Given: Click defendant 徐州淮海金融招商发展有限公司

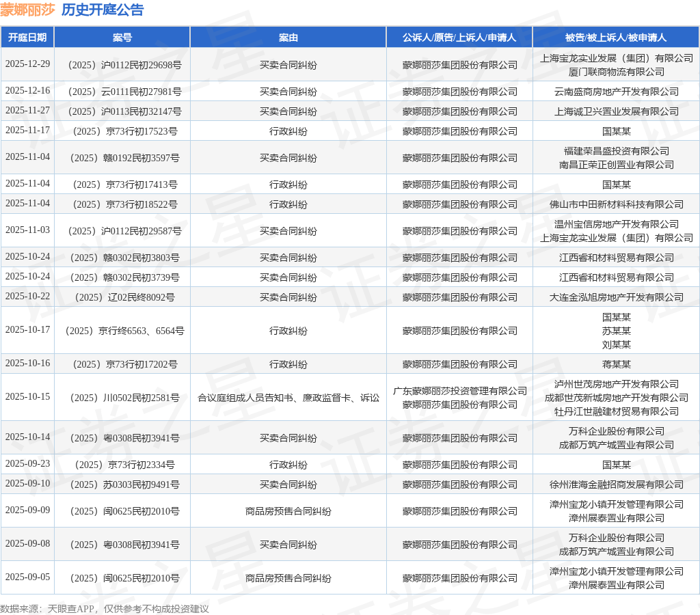Looking at the screenshot, I should [616, 484].
